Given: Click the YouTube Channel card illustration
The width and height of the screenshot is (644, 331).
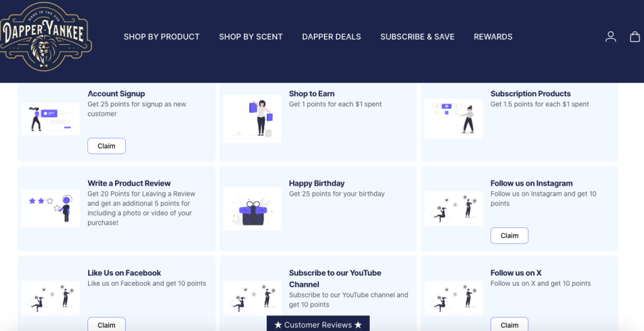Looking at the screenshot, I should click(x=252, y=298).
